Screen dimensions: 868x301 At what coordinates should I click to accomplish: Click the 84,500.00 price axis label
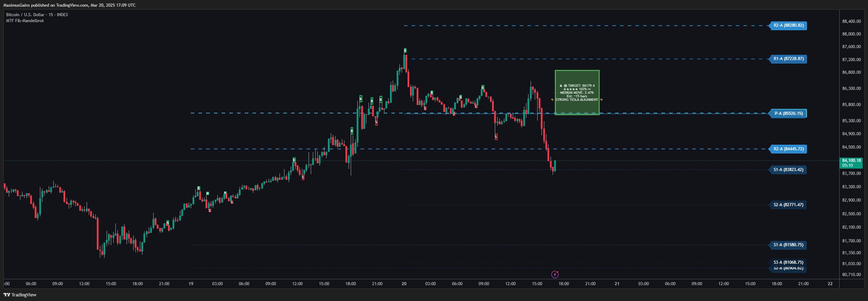click(x=851, y=147)
